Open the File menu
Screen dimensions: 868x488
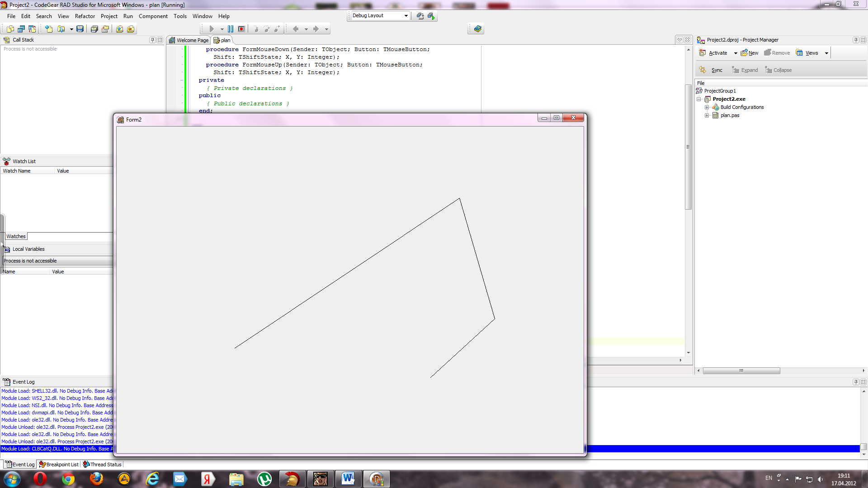click(11, 16)
